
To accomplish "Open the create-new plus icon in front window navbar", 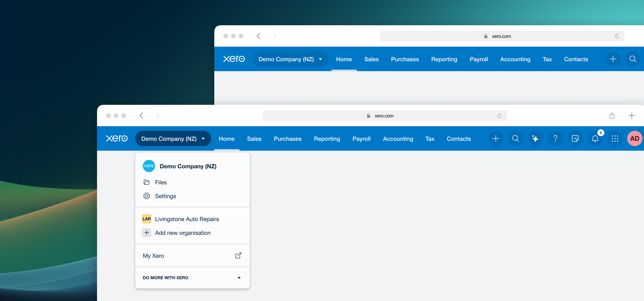I will click(496, 139).
